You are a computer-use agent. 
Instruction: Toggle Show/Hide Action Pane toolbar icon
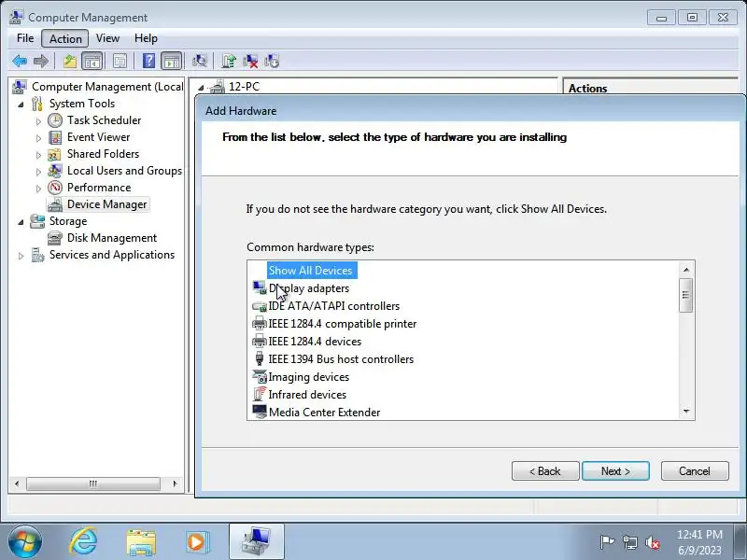click(172, 61)
